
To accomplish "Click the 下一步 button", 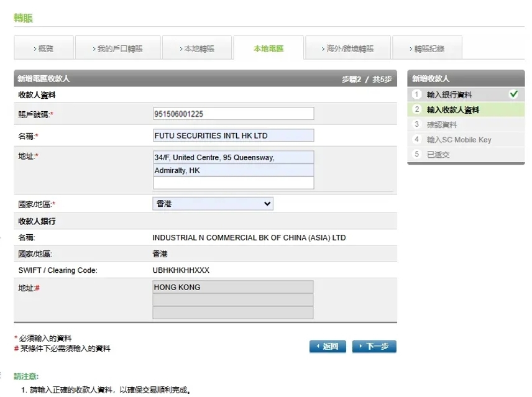I will click(x=374, y=346).
